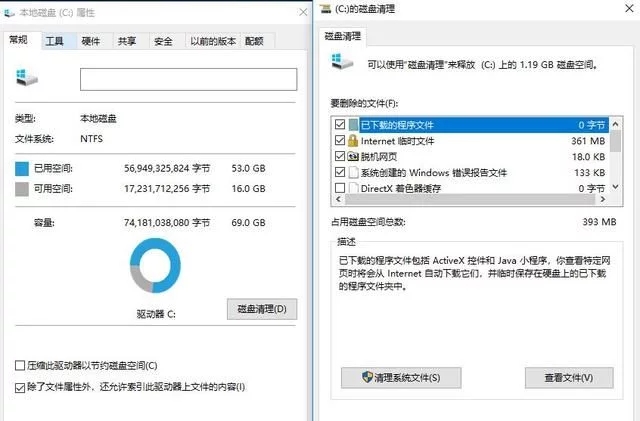Click the gray 可用空间 color swatch
The image size is (640, 421).
point(22,189)
